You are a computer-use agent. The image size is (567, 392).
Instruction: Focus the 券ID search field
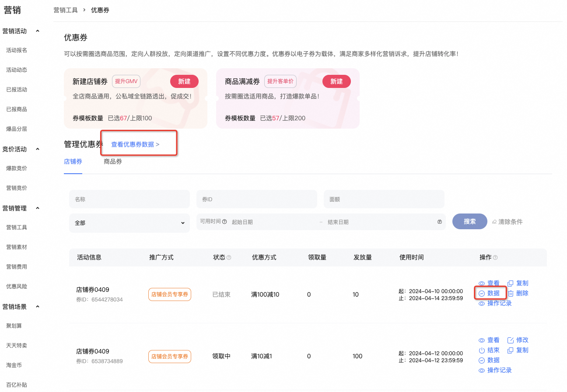pyautogui.click(x=257, y=199)
